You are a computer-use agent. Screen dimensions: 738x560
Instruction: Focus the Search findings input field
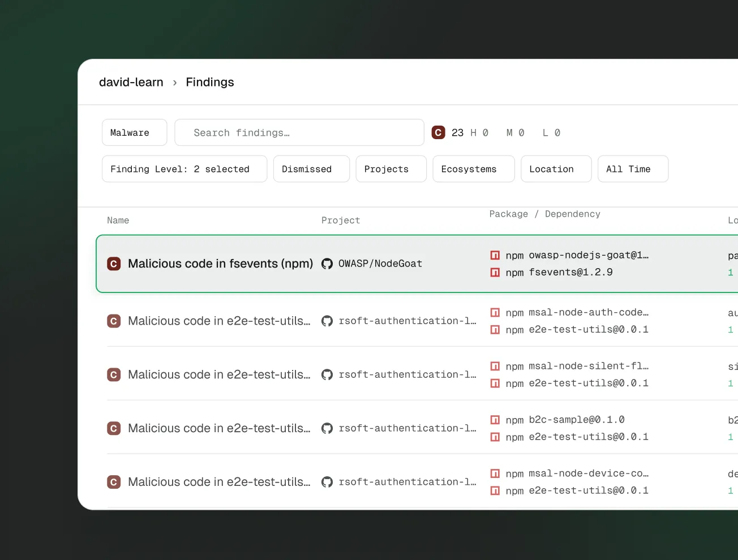coord(299,132)
